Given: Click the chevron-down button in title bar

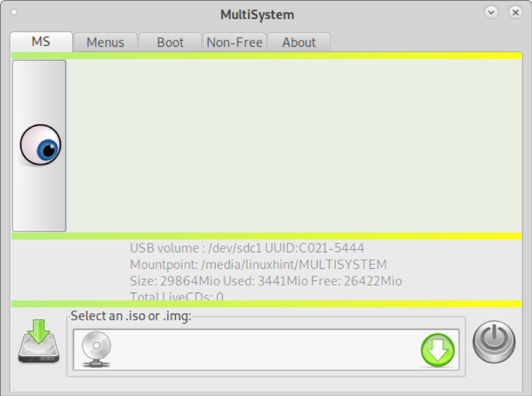Looking at the screenshot, I should (491, 13).
